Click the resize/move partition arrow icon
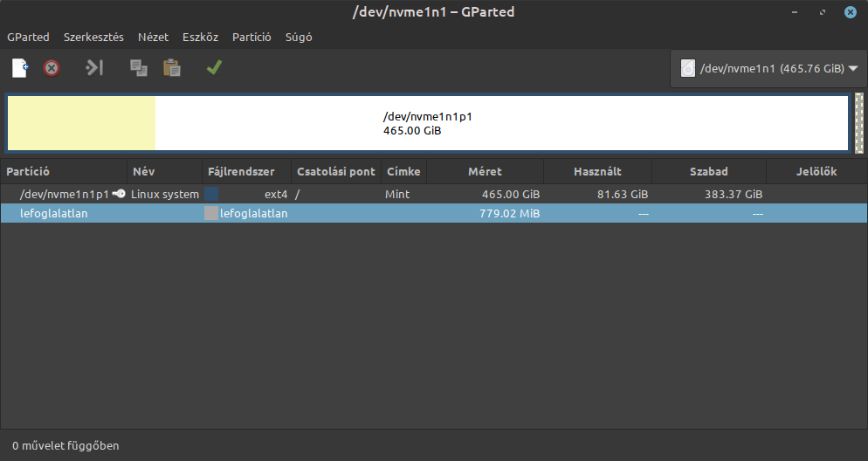868x461 pixels. (94, 68)
